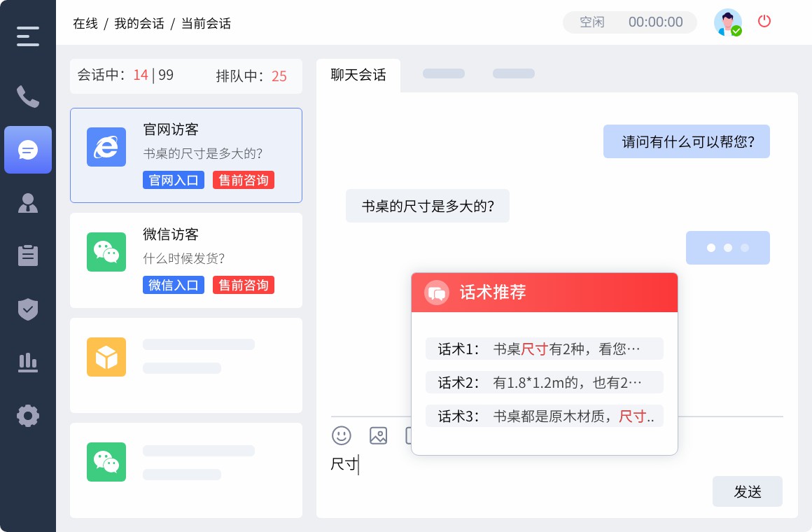Switch to the 聊天会话 tab
Screen dimensions: 812x532
pyautogui.click(x=358, y=75)
